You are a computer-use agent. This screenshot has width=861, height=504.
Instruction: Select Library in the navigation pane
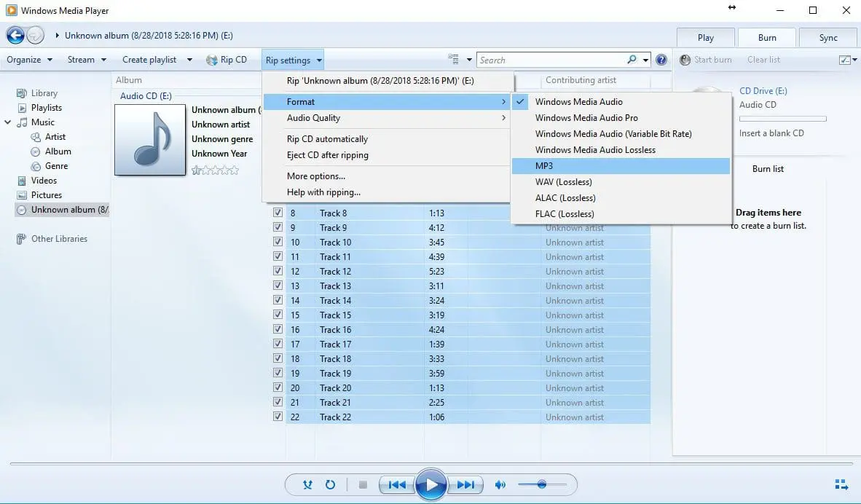44,93
